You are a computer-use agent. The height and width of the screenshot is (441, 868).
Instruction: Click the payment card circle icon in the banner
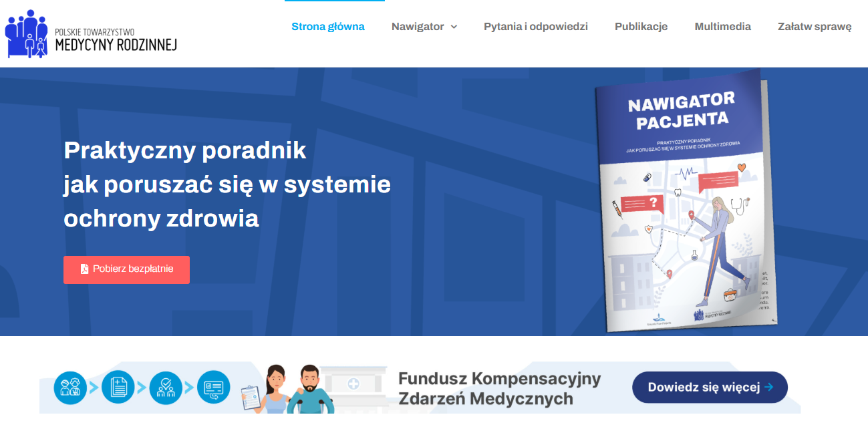(x=214, y=388)
